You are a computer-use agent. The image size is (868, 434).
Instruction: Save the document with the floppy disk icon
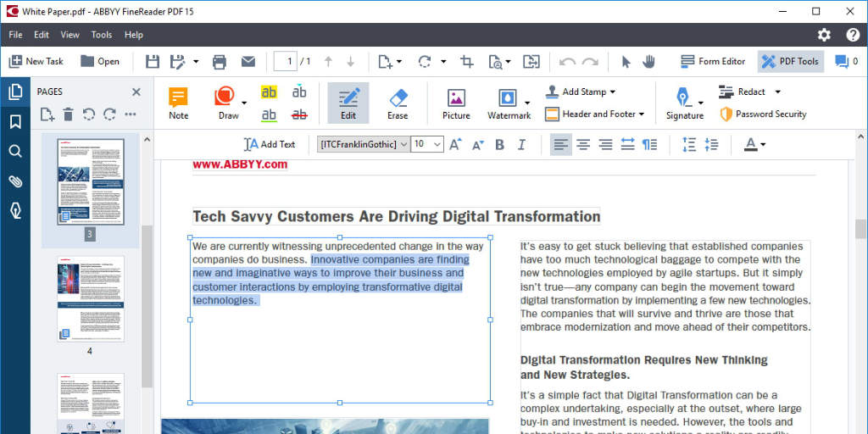coord(153,61)
